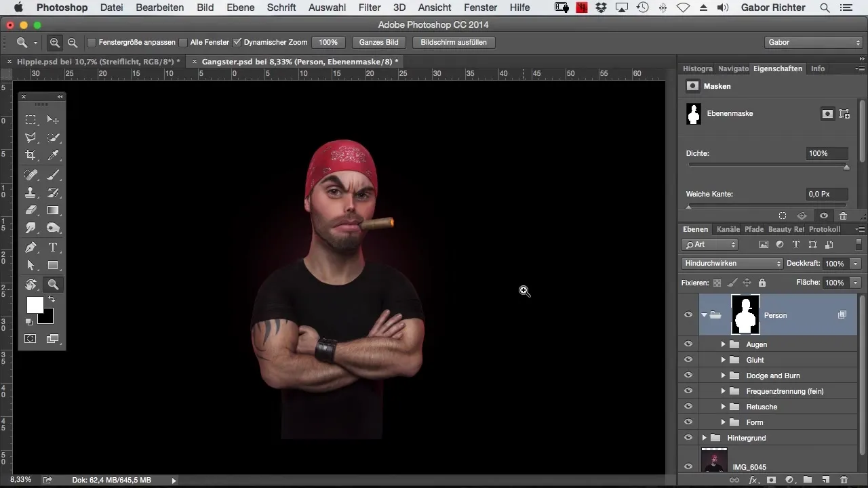The width and height of the screenshot is (868, 488).
Task: Hide the Person group layer
Action: (x=688, y=315)
